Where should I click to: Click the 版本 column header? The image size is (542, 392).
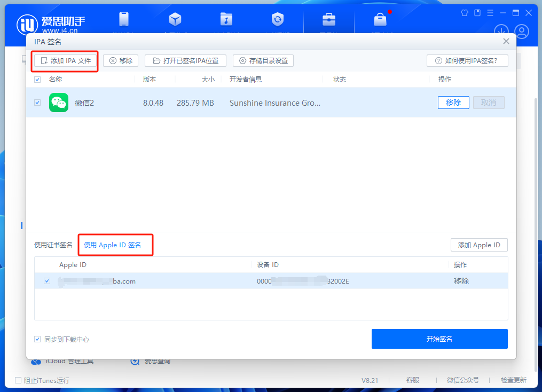click(150, 80)
